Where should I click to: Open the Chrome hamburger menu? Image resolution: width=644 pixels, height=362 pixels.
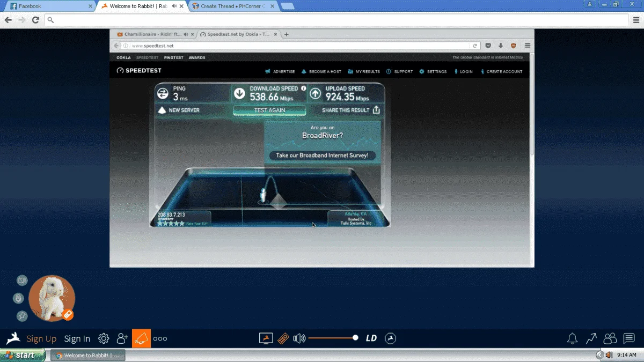click(636, 20)
